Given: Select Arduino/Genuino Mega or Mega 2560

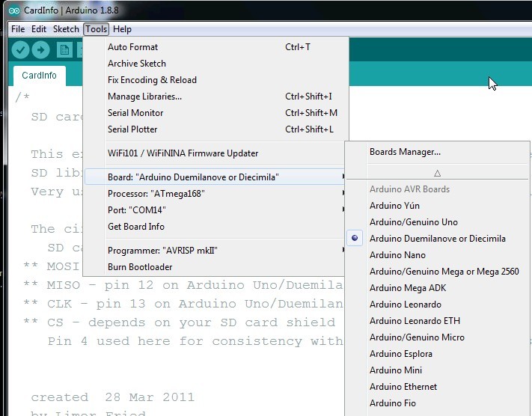Looking at the screenshot, I should 437,272.
